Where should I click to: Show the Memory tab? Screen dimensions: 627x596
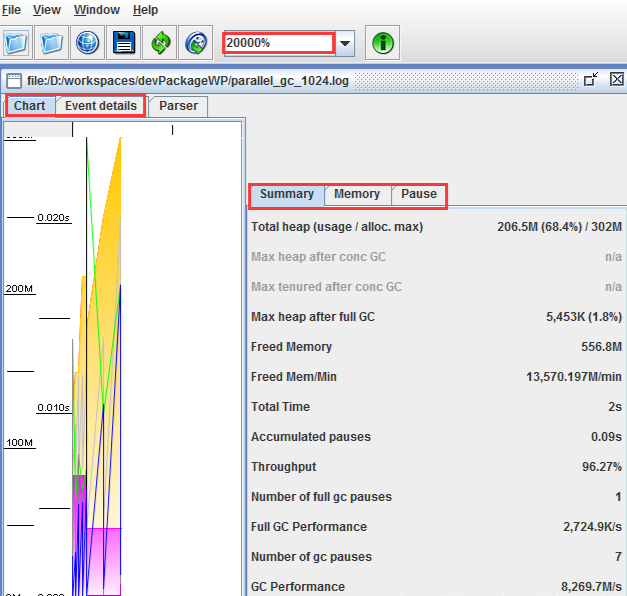(357, 194)
